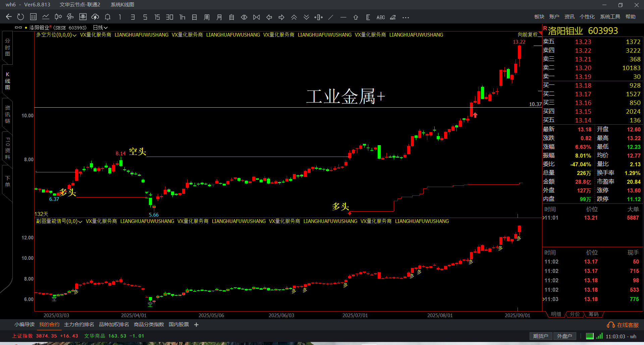Open 在线客服 online support
This screenshot has width=644, height=345.
pos(623,325)
